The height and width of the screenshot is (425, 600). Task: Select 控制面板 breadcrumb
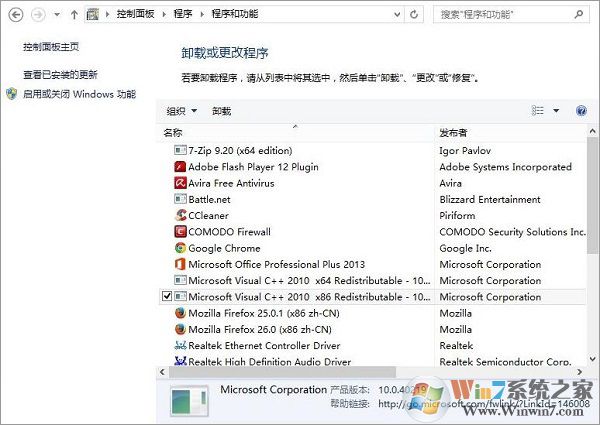coord(135,14)
